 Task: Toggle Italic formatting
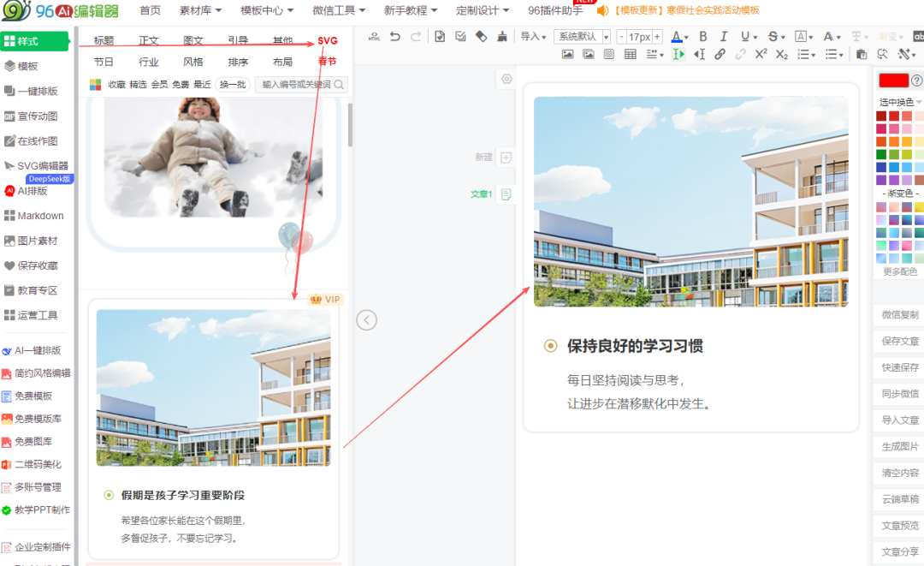coord(724,36)
